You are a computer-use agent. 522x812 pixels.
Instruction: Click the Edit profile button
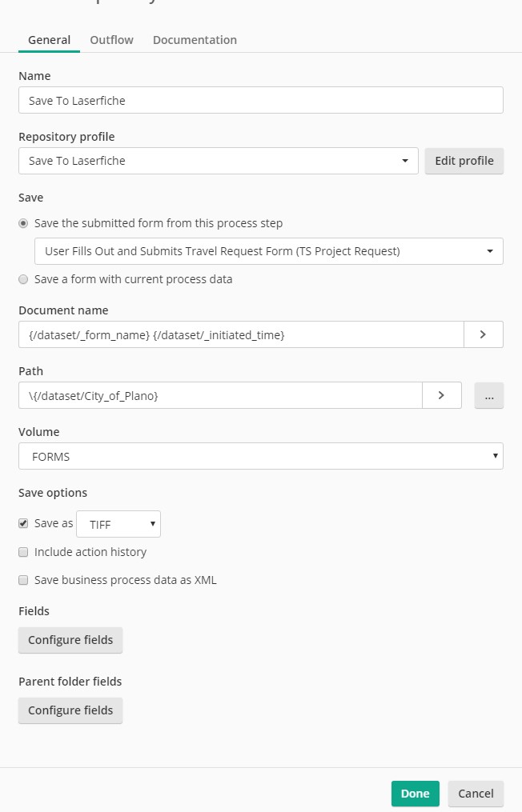click(464, 161)
